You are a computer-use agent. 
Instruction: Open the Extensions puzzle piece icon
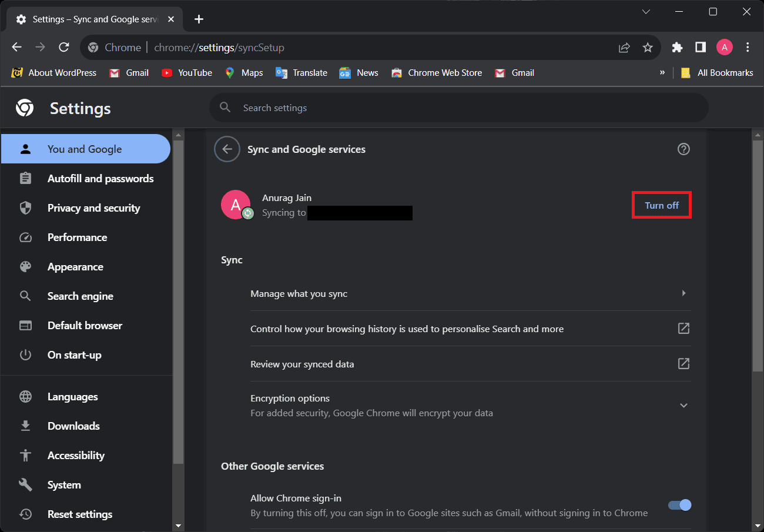coord(677,48)
